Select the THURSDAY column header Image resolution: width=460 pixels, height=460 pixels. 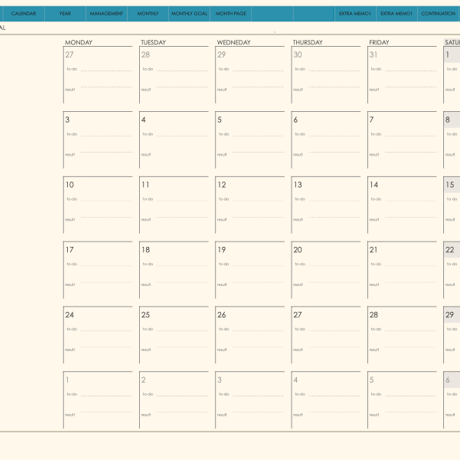tap(308, 42)
